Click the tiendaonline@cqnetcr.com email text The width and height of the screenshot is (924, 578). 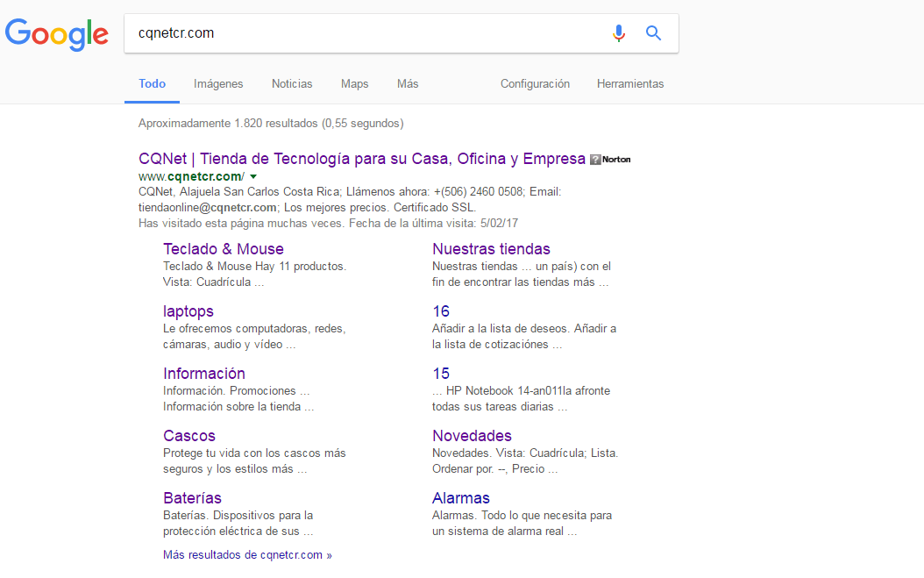(x=208, y=208)
